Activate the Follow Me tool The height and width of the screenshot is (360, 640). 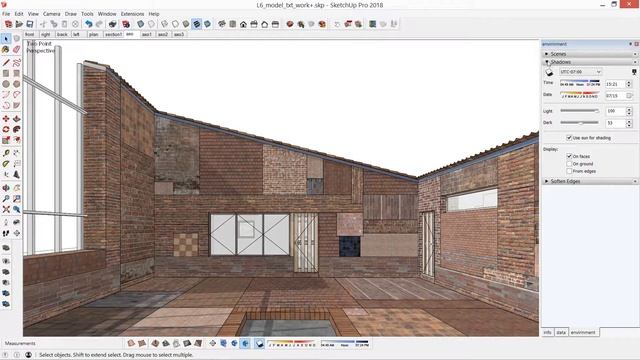pyautogui.click(x=16, y=129)
